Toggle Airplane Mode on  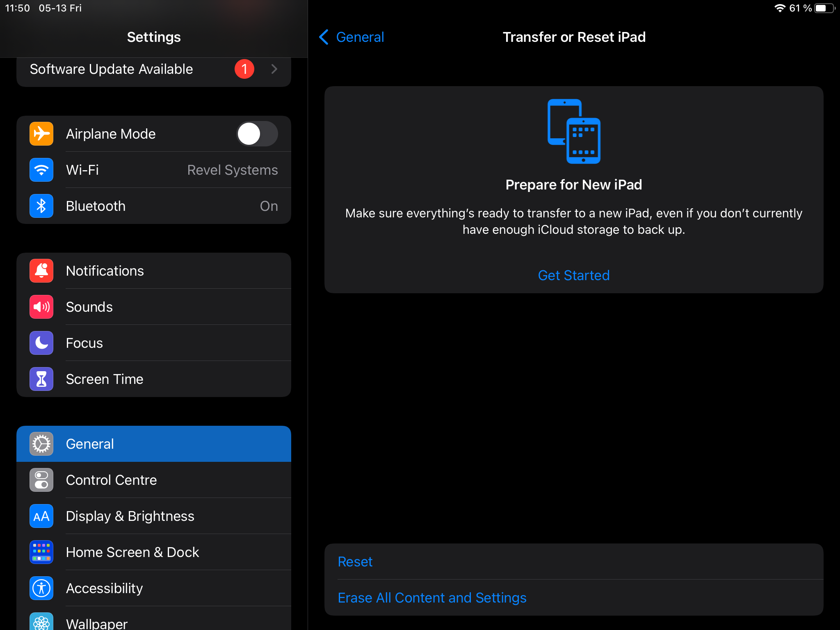(x=257, y=134)
